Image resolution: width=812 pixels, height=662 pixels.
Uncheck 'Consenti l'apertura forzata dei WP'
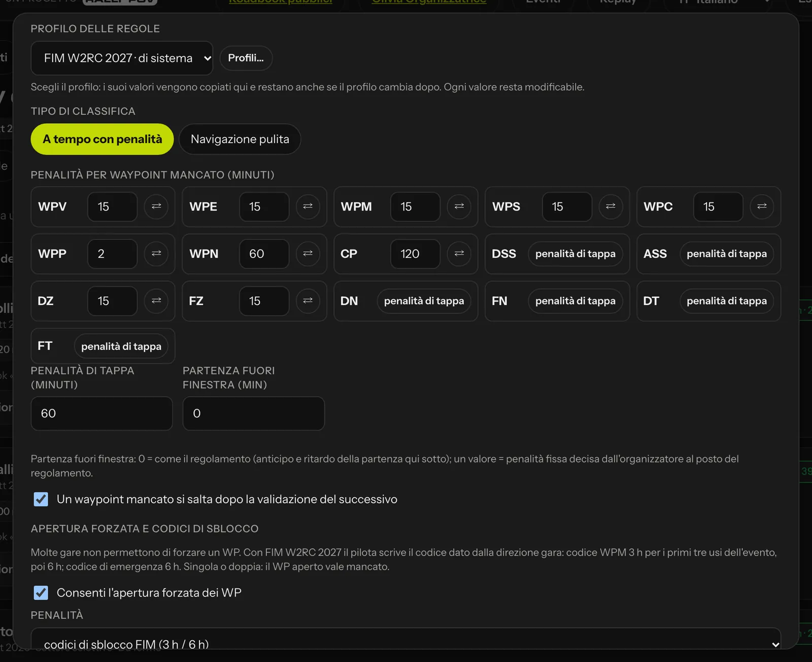point(41,593)
